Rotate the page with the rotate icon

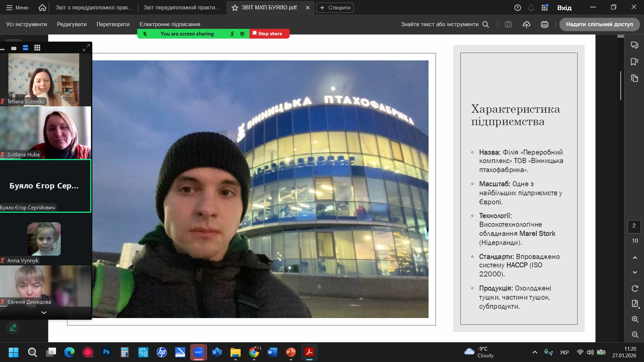pos(635,289)
